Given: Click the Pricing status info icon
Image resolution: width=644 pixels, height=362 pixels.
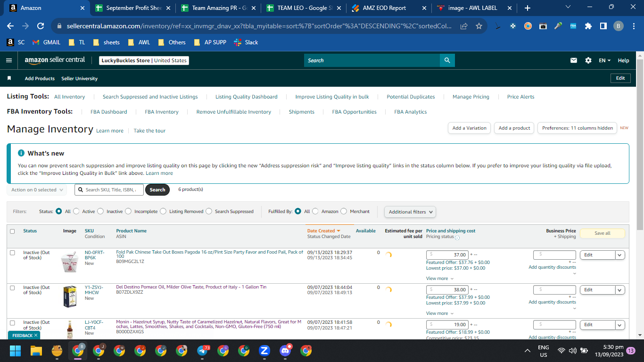Looking at the screenshot, I should (457, 238).
